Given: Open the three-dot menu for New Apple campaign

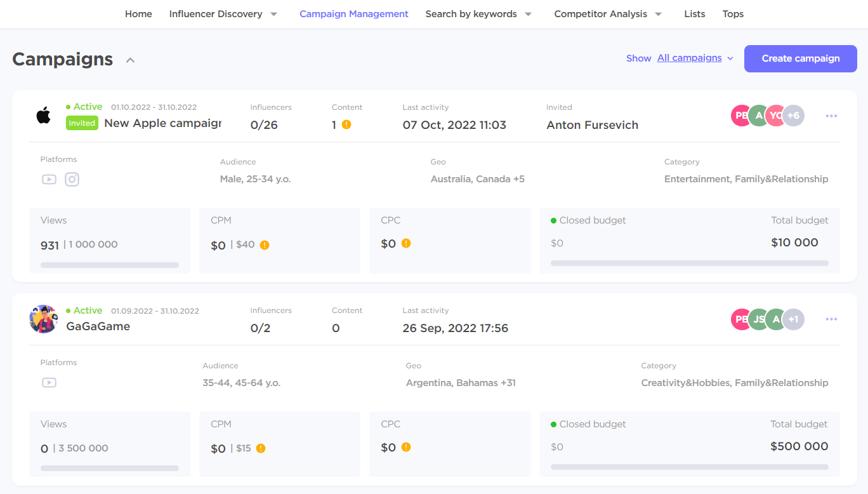Looking at the screenshot, I should 831,116.
